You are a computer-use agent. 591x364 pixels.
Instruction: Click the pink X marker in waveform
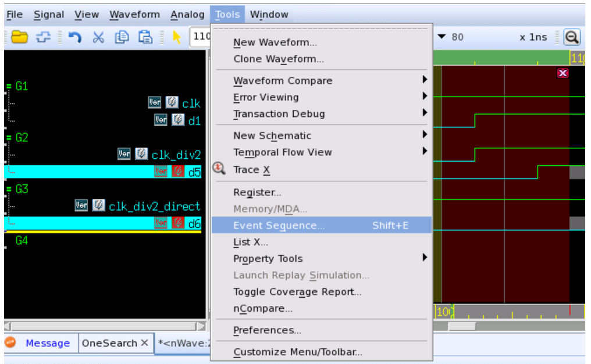point(562,73)
